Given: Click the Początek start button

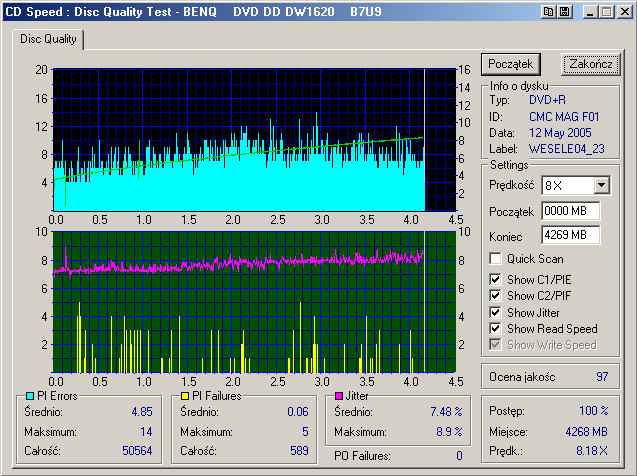Looking at the screenshot, I should point(511,64).
